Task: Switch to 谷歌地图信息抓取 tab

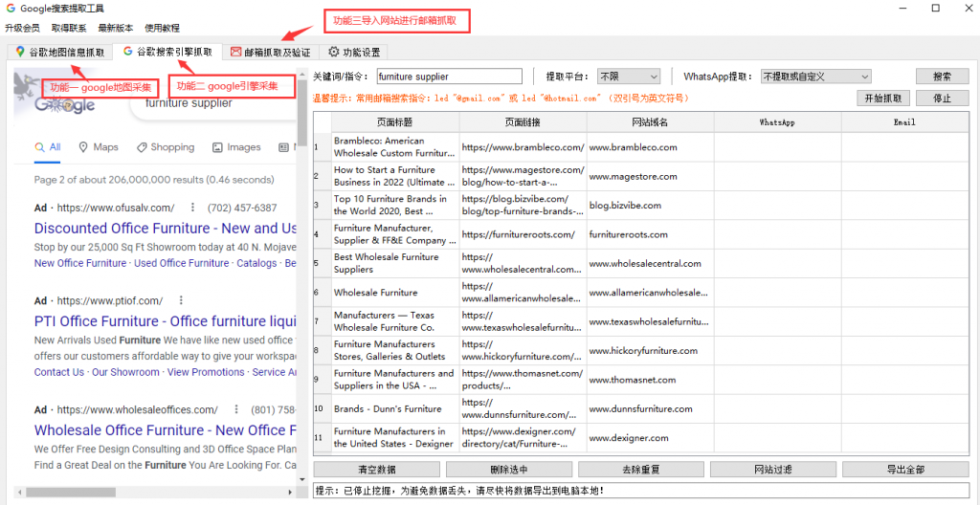Action: pyautogui.click(x=60, y=52)
